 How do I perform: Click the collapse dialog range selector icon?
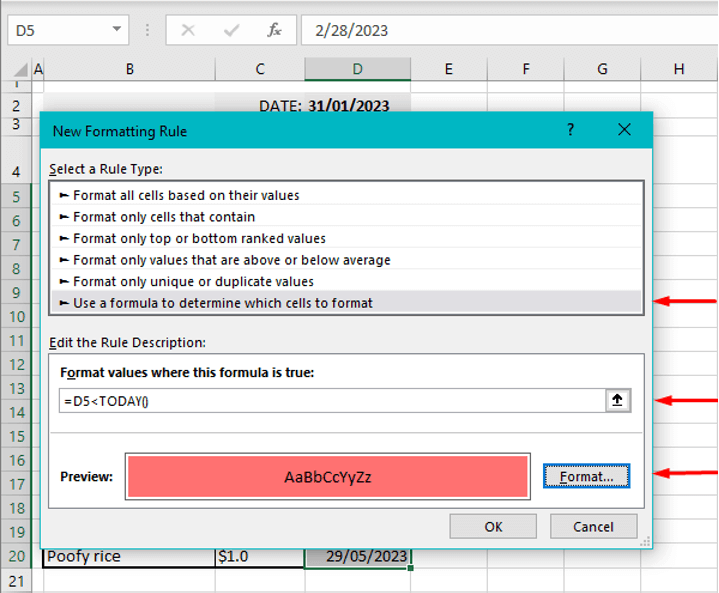[x=618, y=400]
